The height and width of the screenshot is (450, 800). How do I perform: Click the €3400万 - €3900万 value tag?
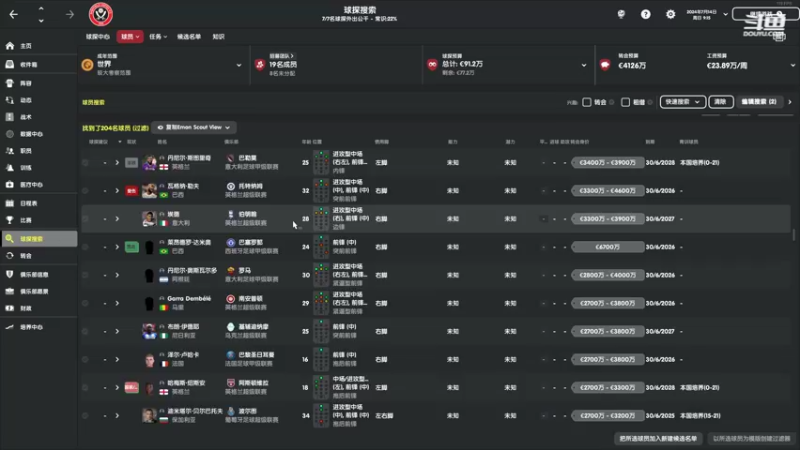tap(607, 163)
